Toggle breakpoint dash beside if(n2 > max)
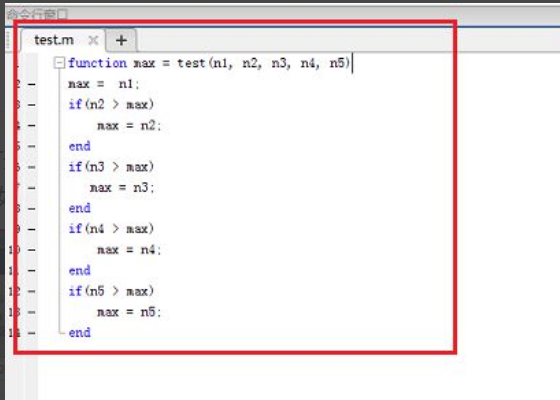 (31, 105)
